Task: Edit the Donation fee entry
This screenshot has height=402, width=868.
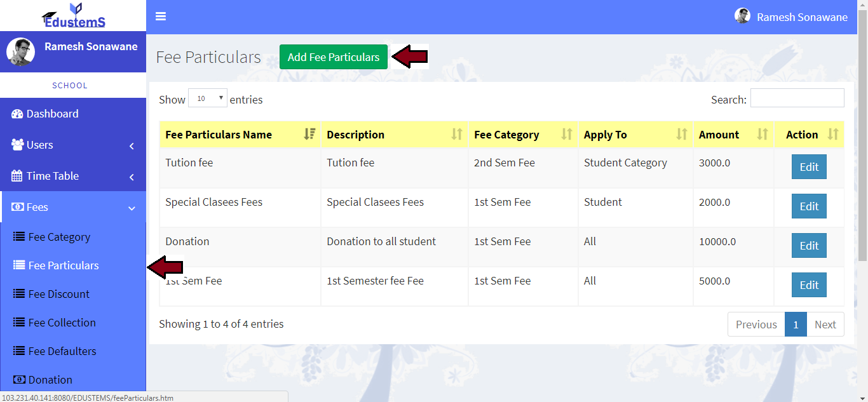Action: (809, 245)
